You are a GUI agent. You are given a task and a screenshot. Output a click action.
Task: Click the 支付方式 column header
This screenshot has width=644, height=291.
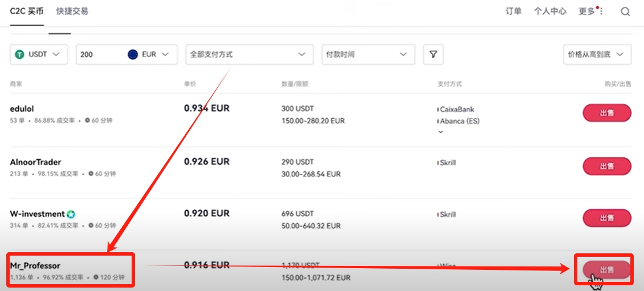pyautogui.click(x=450, y=84)
